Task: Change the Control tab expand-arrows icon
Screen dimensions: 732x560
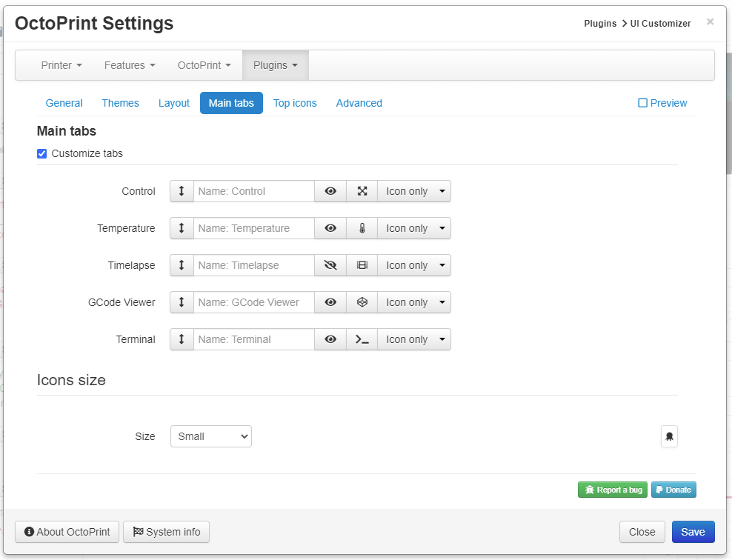Action: (x=362, y=191)
